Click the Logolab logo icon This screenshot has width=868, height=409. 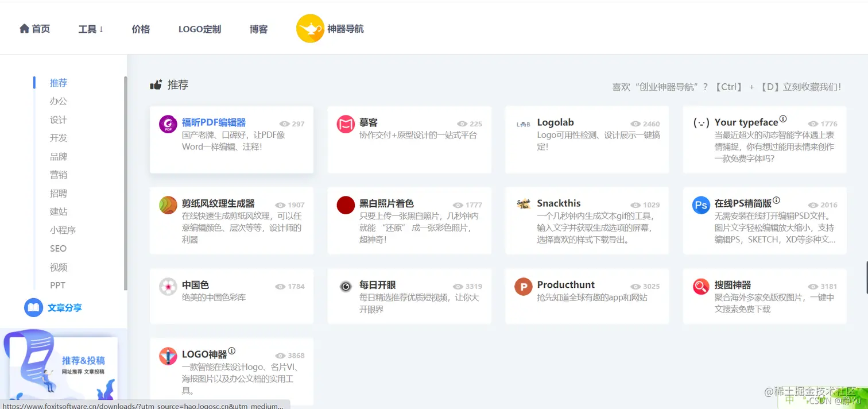click(x=523, y=124)
